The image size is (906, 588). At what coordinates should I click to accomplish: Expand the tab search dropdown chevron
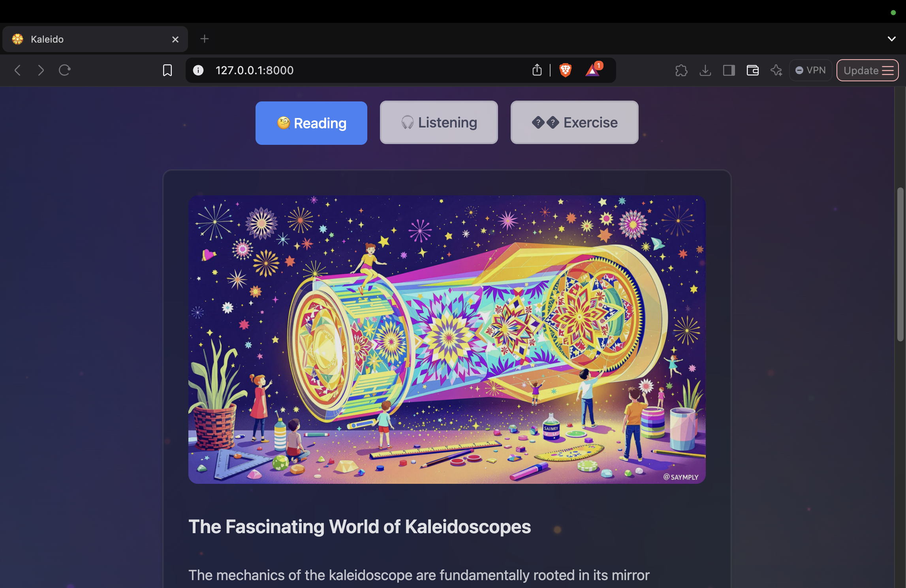point(891,39)
